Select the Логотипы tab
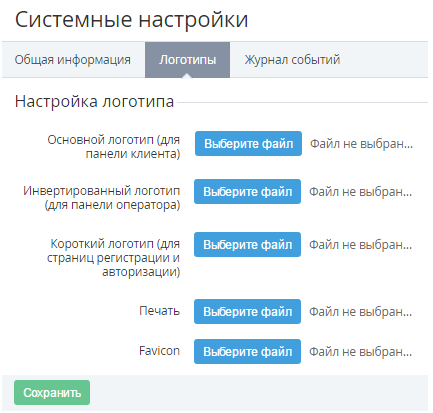 pos(187,60)
